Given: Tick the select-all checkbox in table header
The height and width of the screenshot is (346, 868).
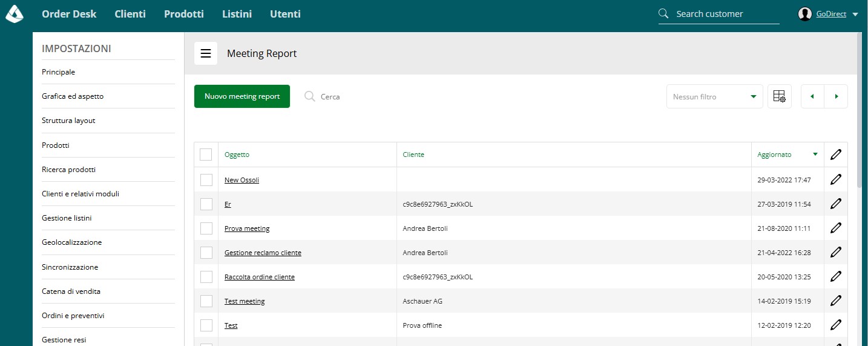Looking at the screenshot, I should [206, 155].
